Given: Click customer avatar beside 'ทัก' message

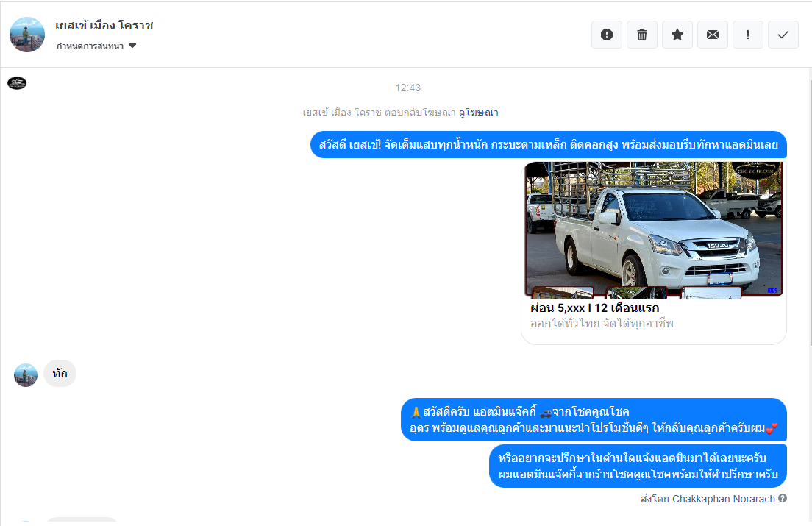Looking at the screenshot, I should click(26, 375).
